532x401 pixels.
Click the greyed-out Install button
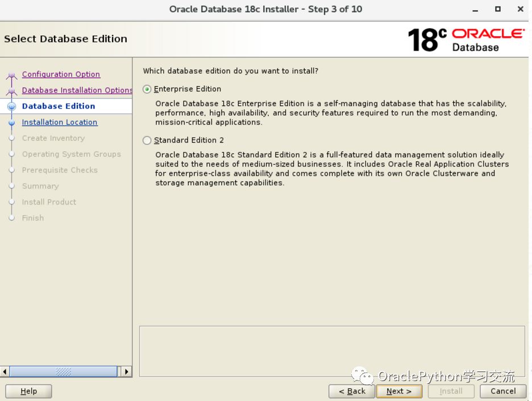451,391
